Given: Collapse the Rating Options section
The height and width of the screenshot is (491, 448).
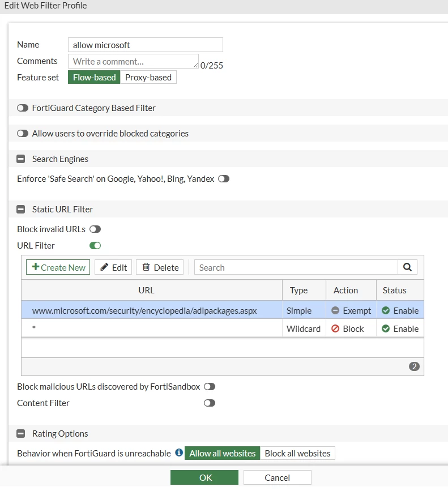Looking at the screenshot, I should pos(20,434).
